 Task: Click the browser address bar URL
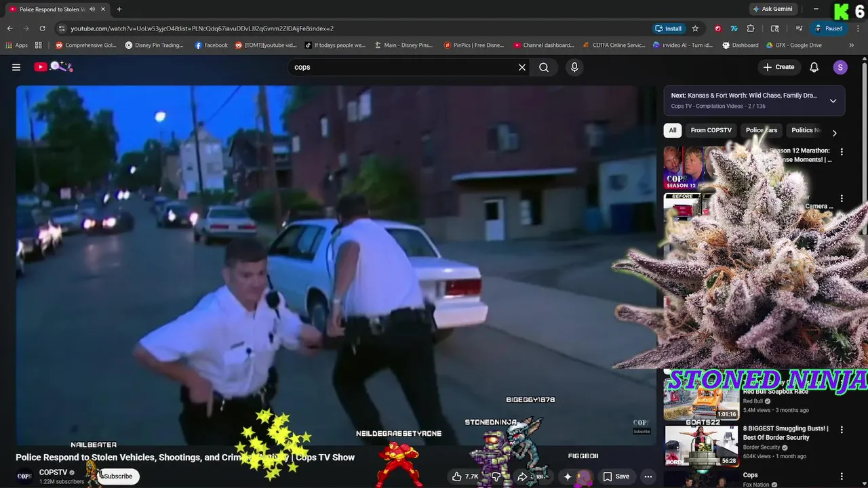(x=202, y=28)
